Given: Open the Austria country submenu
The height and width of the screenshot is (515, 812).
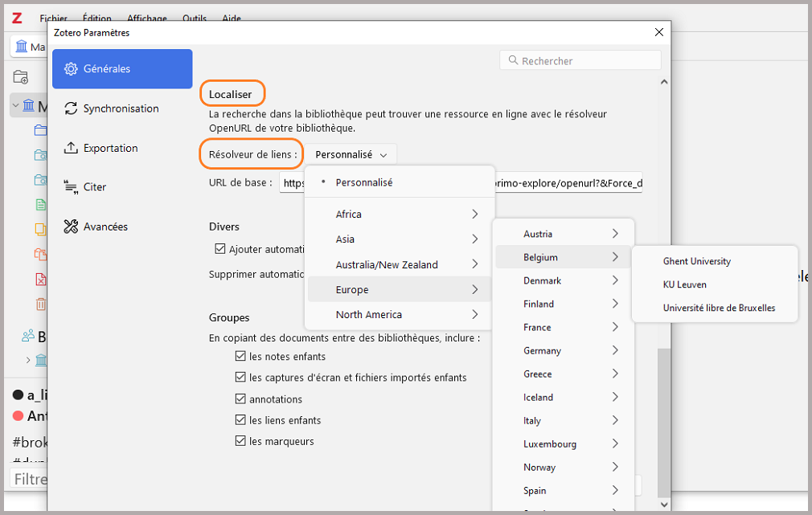Looking at the screenshot, I should [x=564, y=234].
